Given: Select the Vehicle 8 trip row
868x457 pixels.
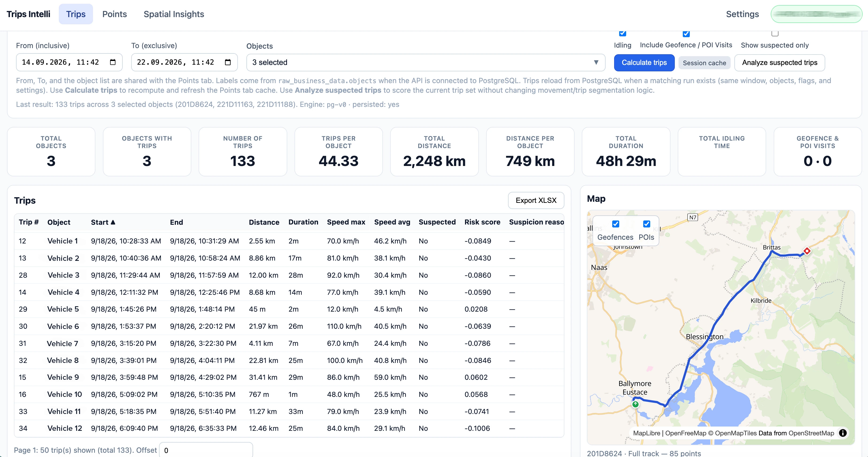Looking at the screenshot, I should coord(289,360).
